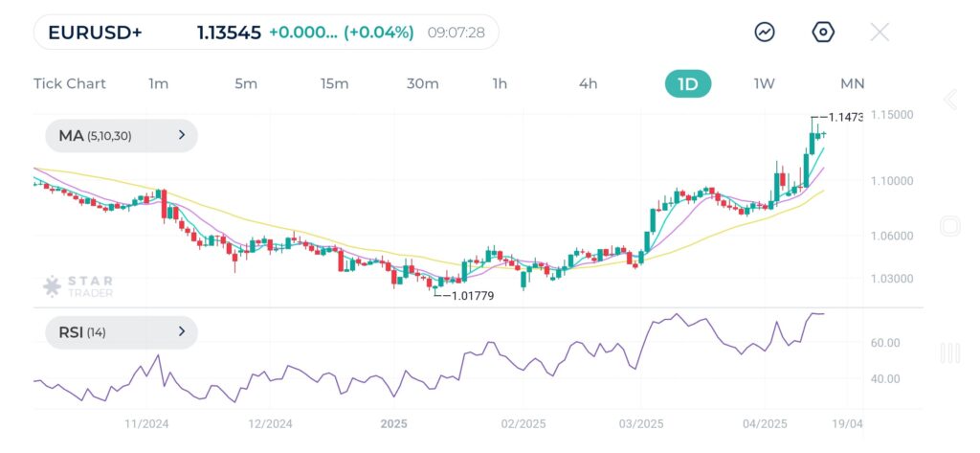Tap the Android home square icon
Screen dimensions: 980x453
[949, 226]
